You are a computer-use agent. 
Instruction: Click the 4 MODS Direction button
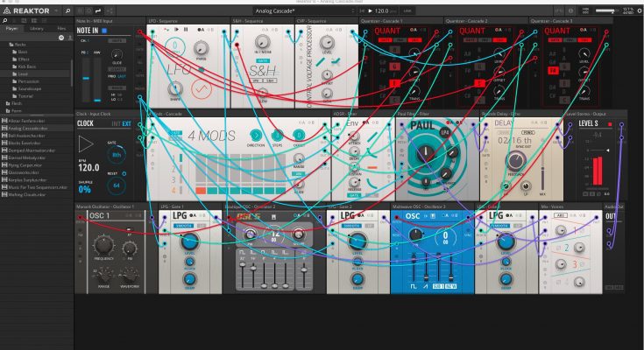(x=257, y=136)
